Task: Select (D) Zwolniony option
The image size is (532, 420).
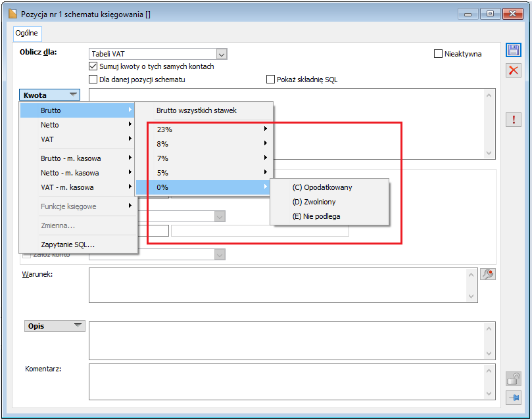Action: 329,202
